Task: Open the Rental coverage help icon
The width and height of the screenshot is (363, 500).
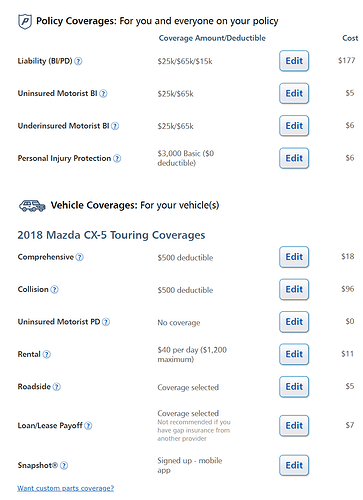Action: (x=47, y=354)
